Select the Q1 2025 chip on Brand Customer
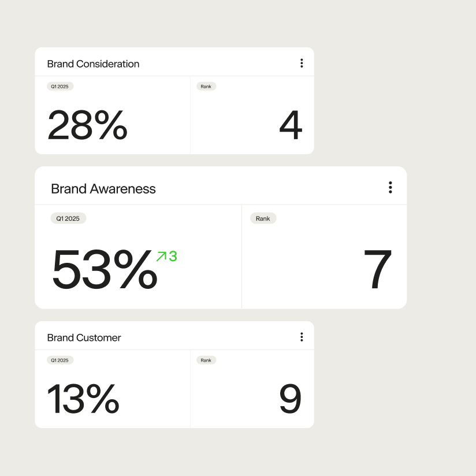Screen dimensions: 476x476 pos(60,360)
